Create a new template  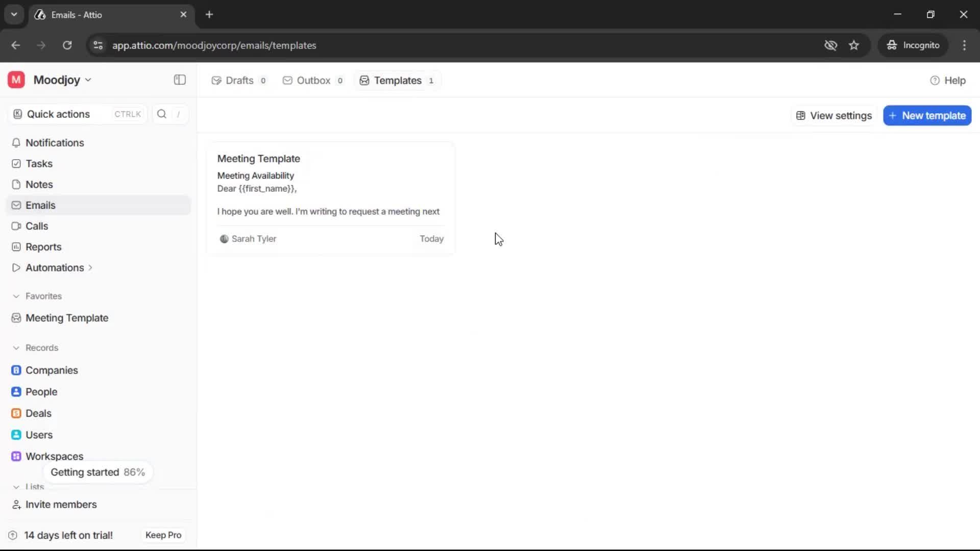[x=927, y=115]
